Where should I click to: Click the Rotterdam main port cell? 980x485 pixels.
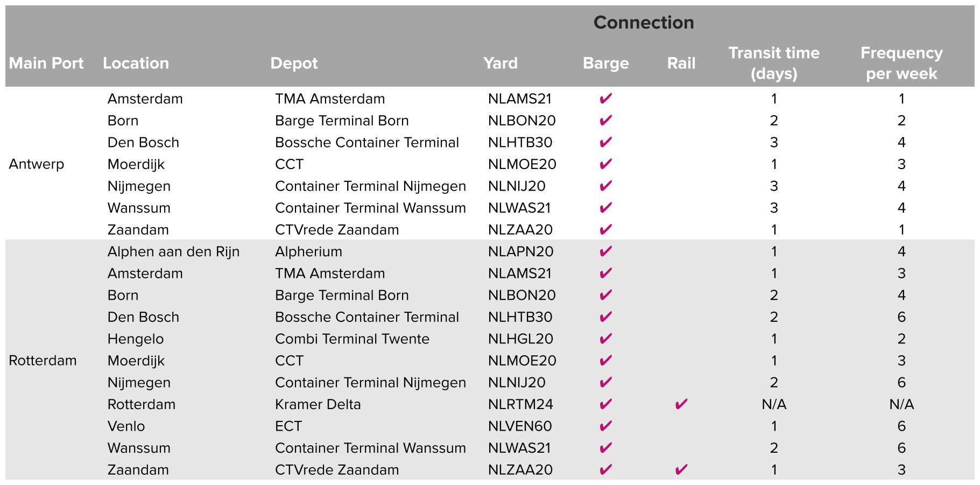[43, 360]
